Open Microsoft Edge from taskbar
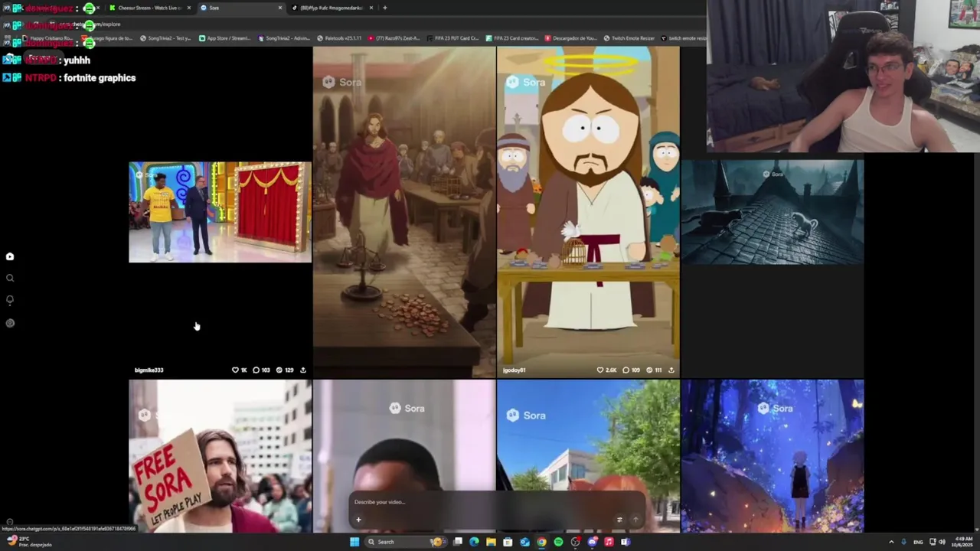 coord(474,542)
